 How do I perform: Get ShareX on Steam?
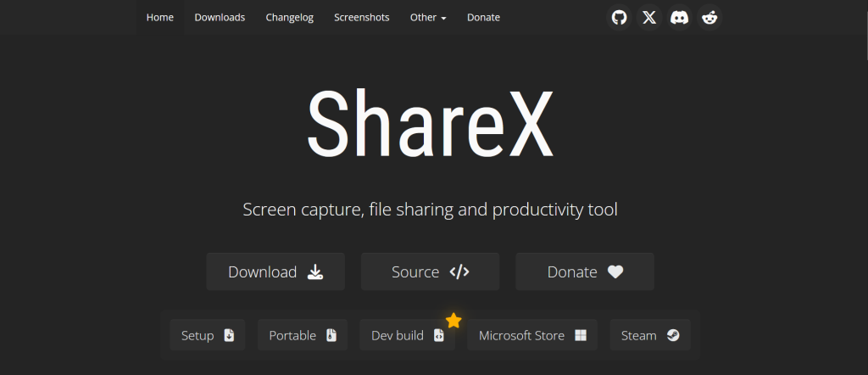click(650, 335)
